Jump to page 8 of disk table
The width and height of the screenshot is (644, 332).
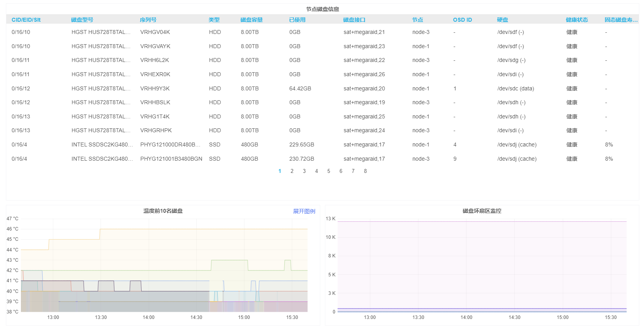(365, 171)
